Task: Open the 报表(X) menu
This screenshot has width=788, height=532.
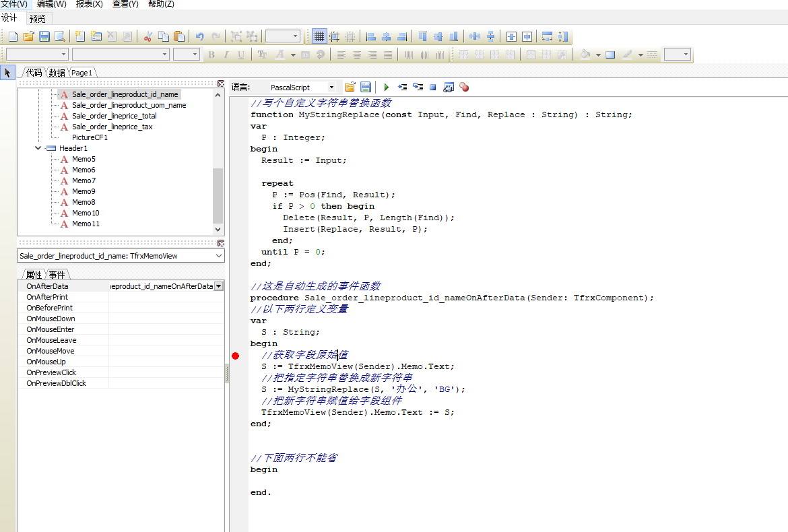Action: click(89, 4)
